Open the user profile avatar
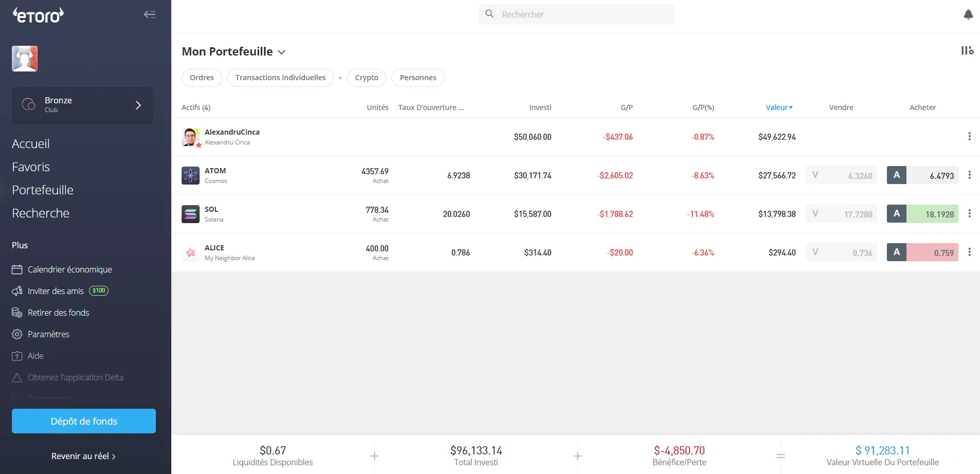This screenshot has height=474, width=980. click(x=25, y=59)
